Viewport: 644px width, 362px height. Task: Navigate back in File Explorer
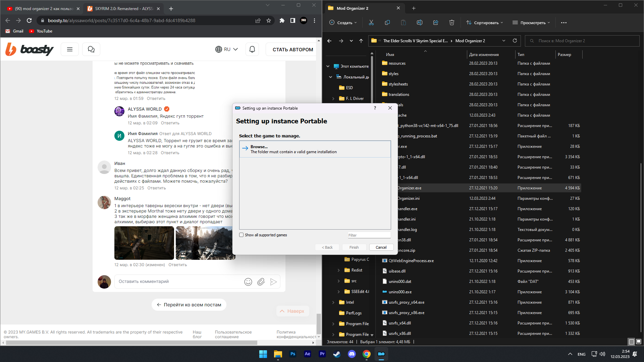329,41
